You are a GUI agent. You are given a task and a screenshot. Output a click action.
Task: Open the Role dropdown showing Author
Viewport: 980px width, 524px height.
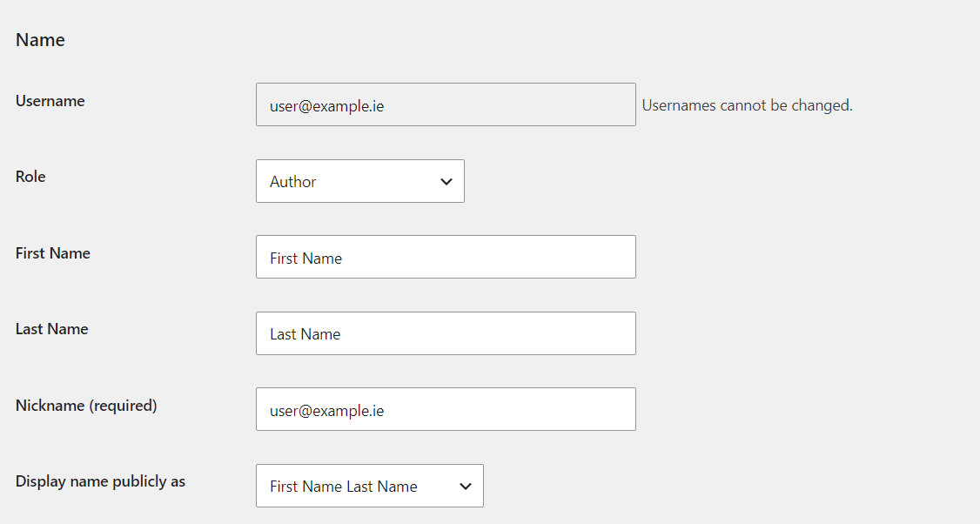[359, 181]
